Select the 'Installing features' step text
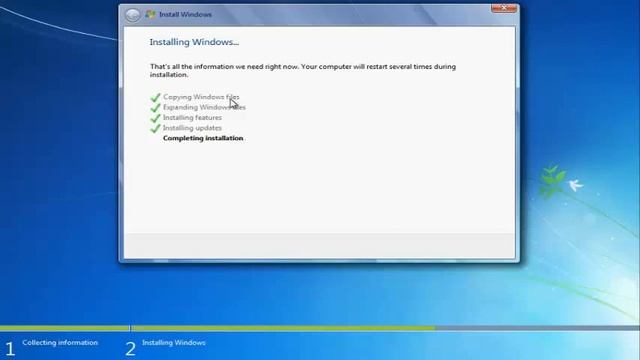Image resolution: width=640 pixels, height=360 pixels. tap(192, 118)
